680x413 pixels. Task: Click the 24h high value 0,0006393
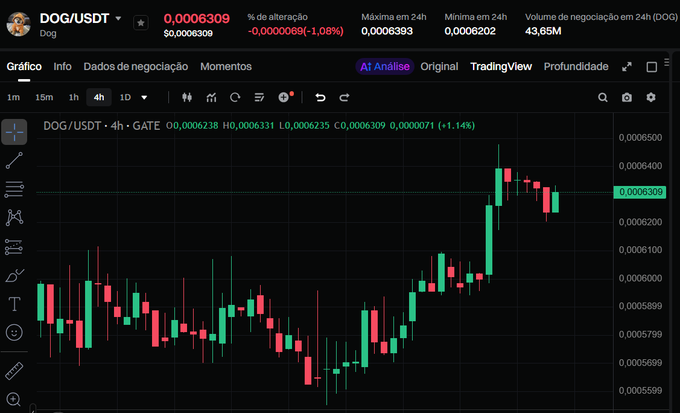click(387, 31)
